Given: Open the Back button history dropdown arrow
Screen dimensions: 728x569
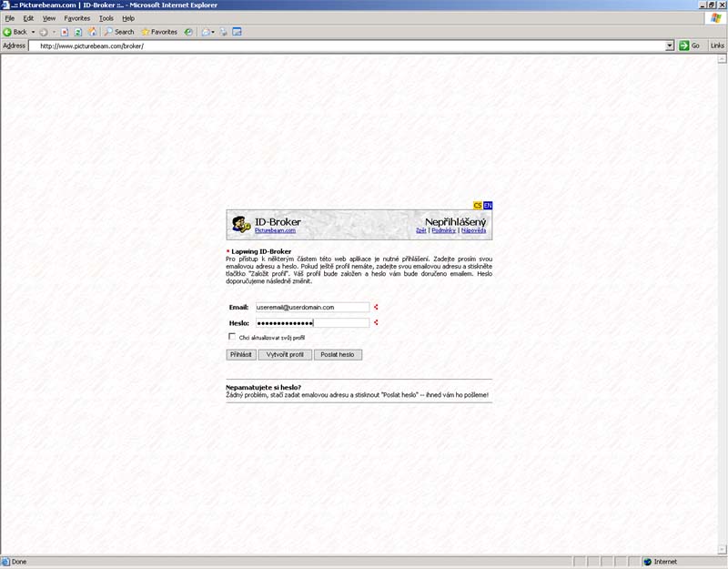Looking at the screenshot, I should [x=34, y=32].
